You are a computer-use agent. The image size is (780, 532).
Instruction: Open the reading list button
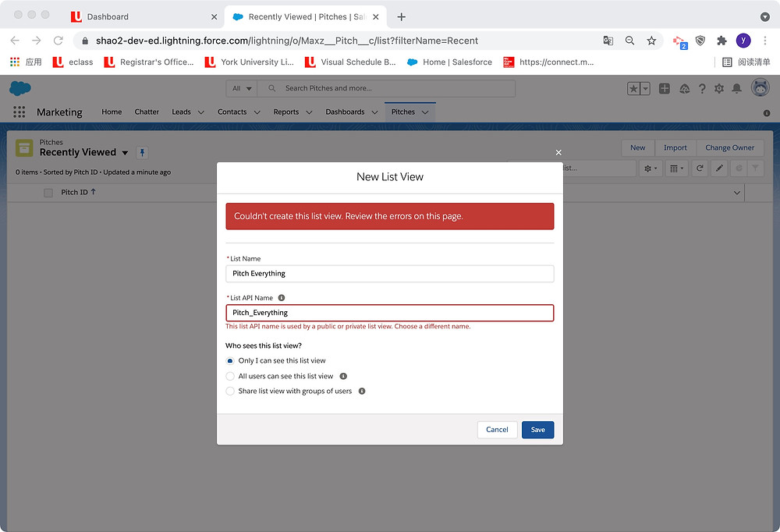746,62
